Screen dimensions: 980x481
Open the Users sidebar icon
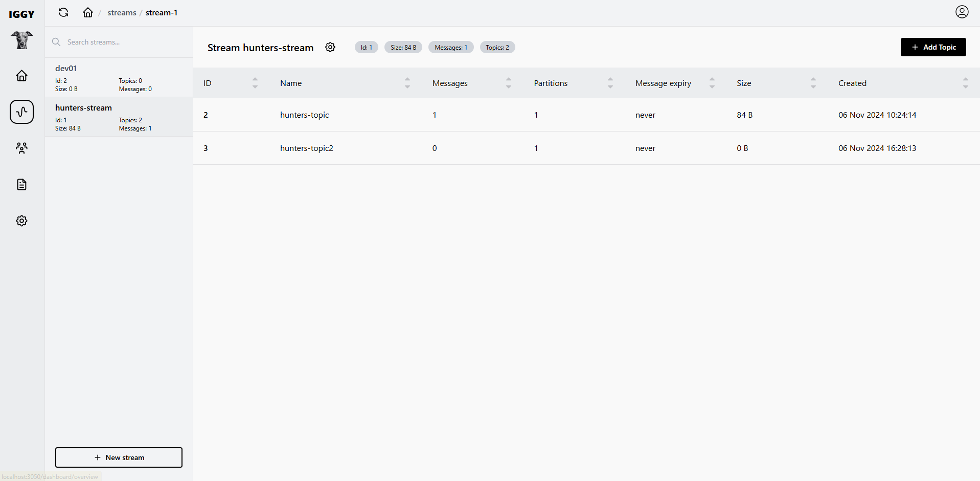(x=21, y=148)
